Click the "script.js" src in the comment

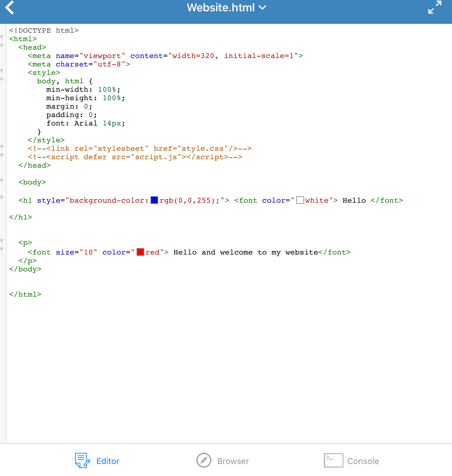point(156,157)
